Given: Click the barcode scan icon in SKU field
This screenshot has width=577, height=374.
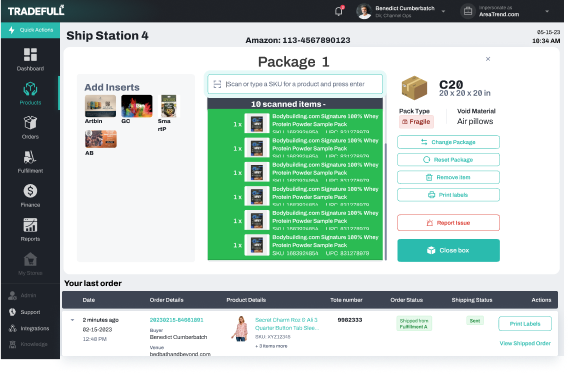Looking at the screenshot, I should (x=217, y=84).
